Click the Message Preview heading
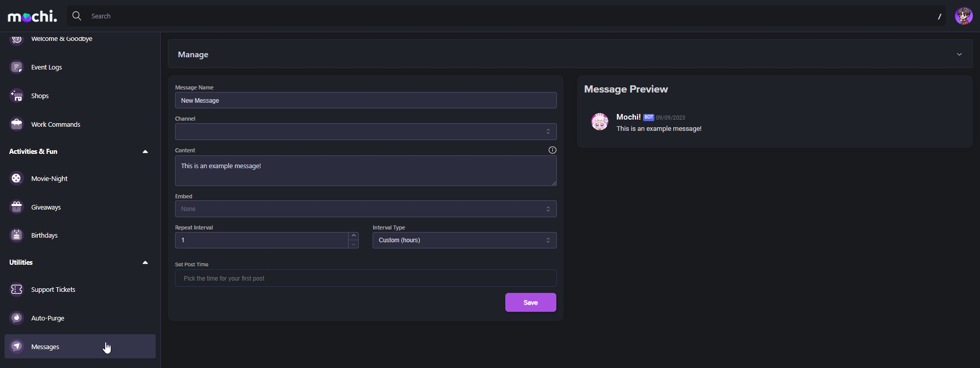This screenshot has width=980, height=368. [x=626, y=89]
